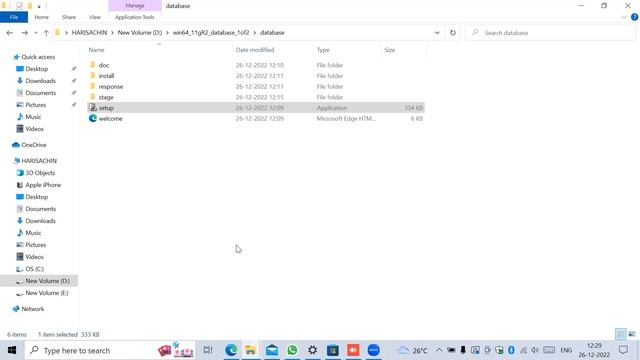Click New Volume (D:) breadcrumb
Image resolution: width=640 pixels, height=360 pixels.
click(140, 33)
